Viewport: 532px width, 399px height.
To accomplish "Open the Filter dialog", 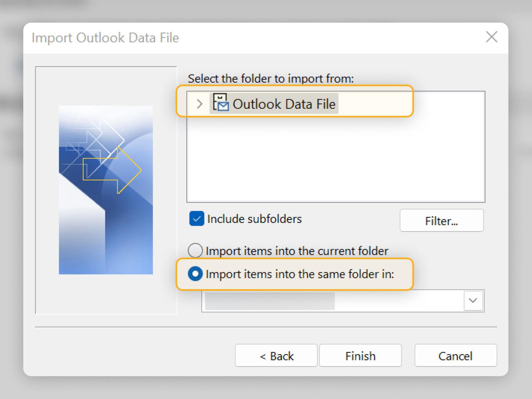I will (441, 221).
